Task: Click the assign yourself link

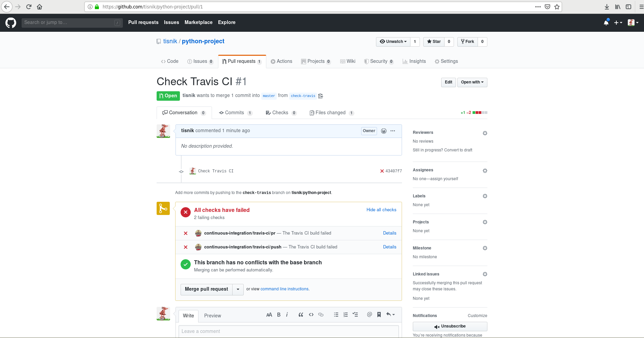Action: click(444, 179)
